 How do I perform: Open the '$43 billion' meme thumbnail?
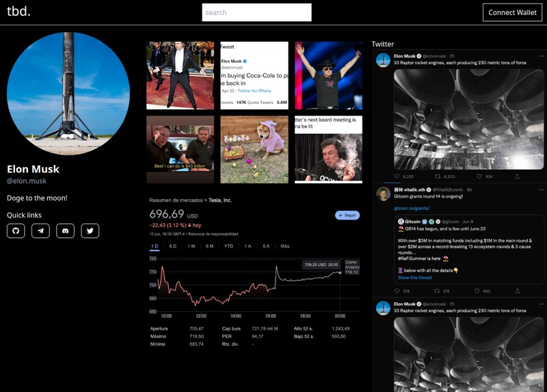pos(180,149)
